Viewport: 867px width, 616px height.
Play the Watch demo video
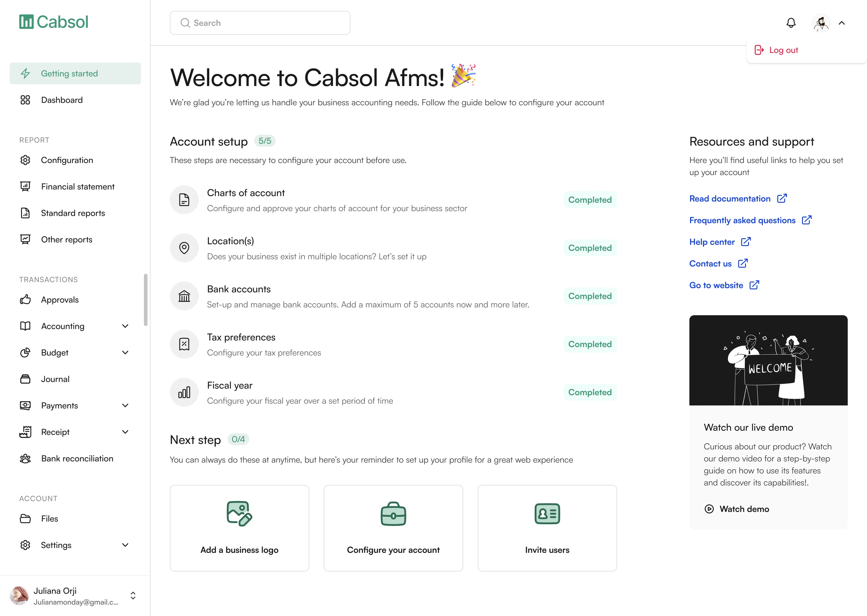pos(736,509)
